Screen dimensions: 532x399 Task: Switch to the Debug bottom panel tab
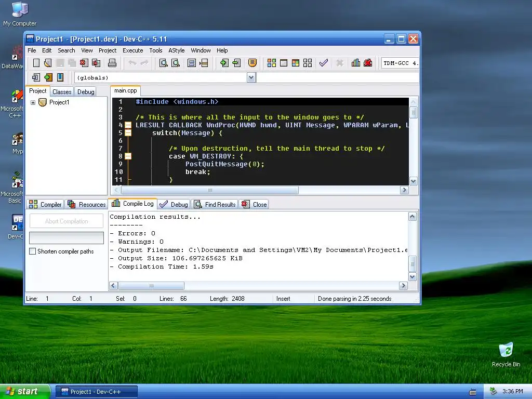point(174,204)
